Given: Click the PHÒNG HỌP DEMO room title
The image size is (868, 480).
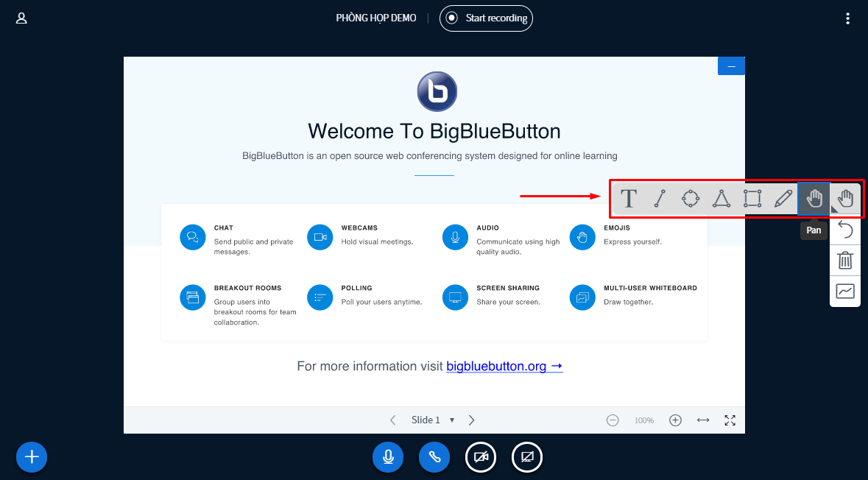Looking at the screenshot, I should pos(376,18).
